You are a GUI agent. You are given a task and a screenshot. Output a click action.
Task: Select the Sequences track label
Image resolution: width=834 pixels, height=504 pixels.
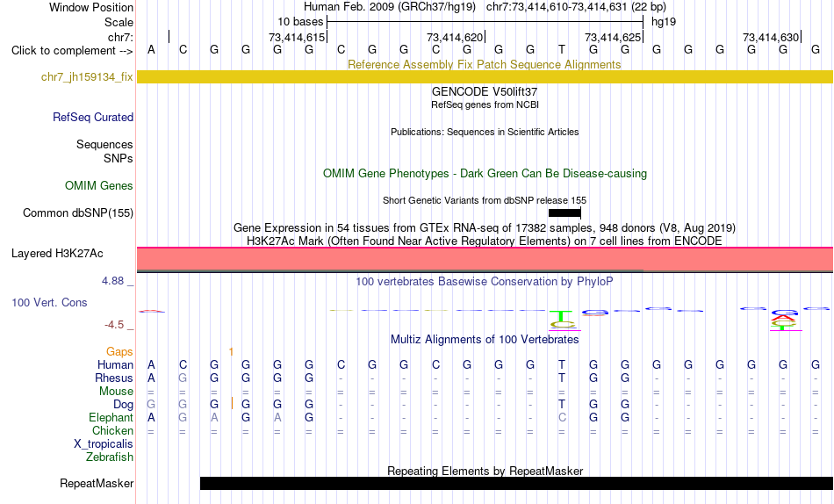pyautogui.click(x=104, y=144)
